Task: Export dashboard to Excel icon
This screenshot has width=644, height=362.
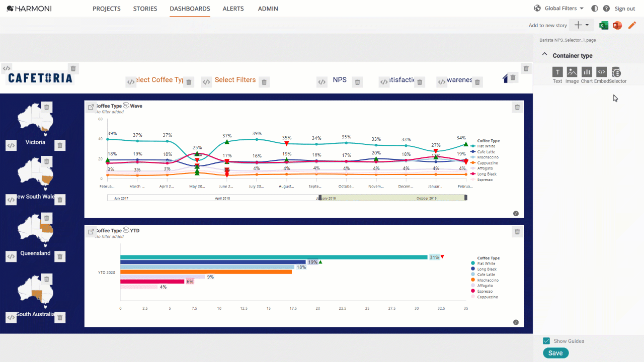Action: click(604, 25)
